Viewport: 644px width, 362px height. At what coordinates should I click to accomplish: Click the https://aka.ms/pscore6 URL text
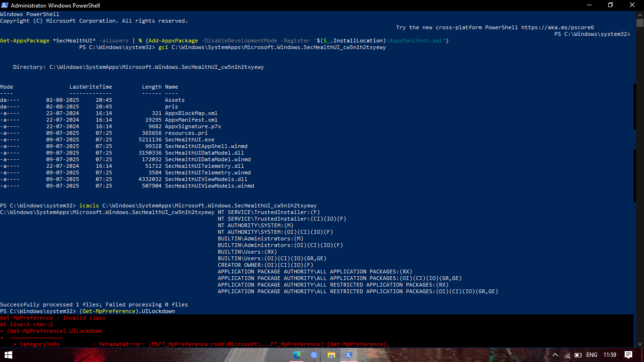558,27
